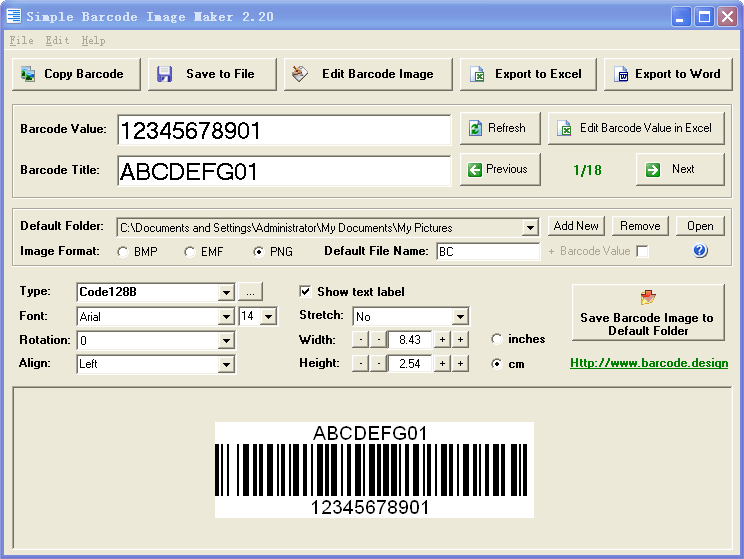Go to Previous barcode record

[x=500, y=169]
